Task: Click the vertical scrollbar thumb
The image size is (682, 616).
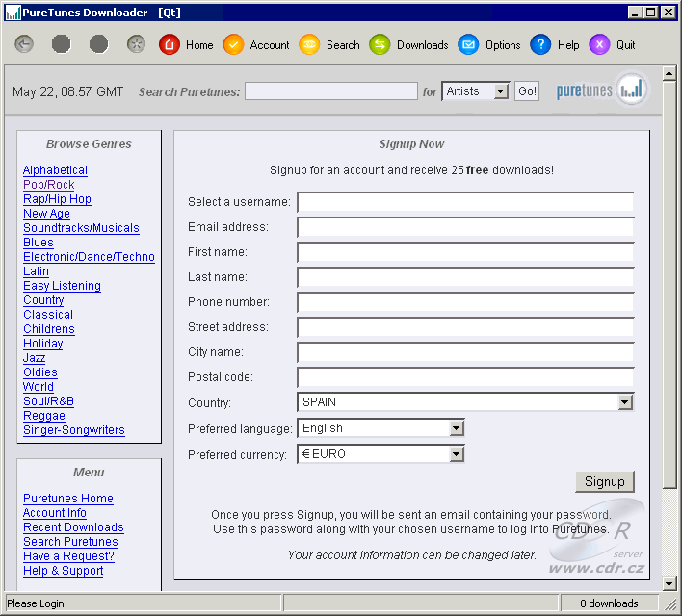Action: tap(669, 284)
